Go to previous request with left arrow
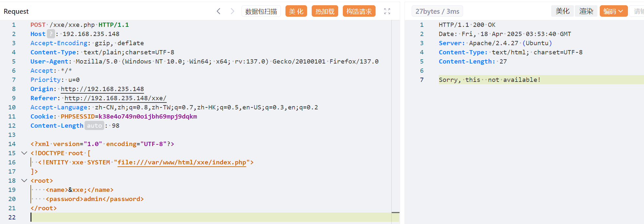 pos(219,11)
